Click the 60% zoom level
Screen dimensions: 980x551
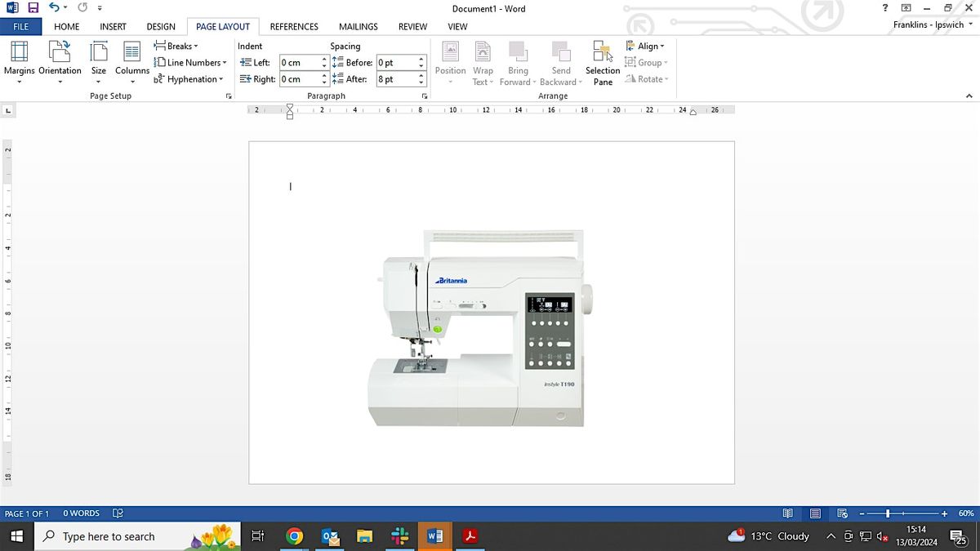965,513
